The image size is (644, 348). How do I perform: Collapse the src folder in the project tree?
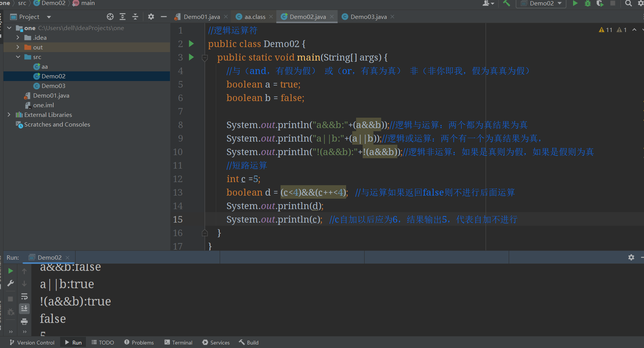click(18, 57)
